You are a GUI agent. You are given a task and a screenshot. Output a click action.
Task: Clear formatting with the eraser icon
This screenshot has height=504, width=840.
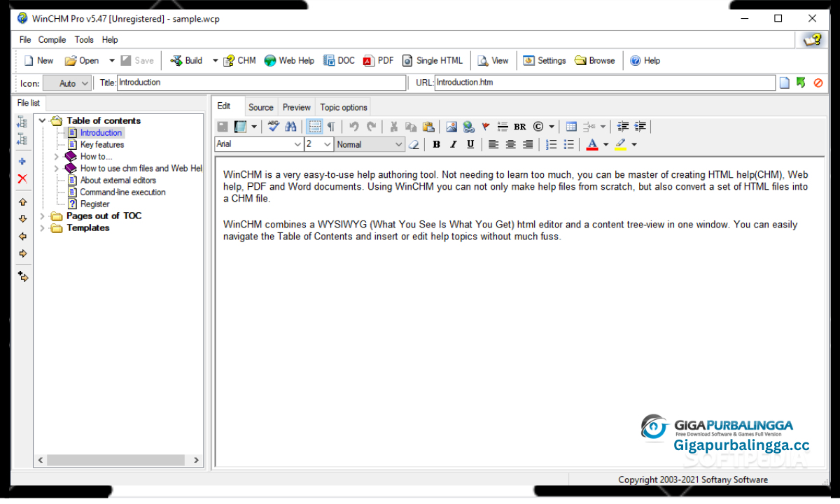pyautogui.click(x=414, y=144)
